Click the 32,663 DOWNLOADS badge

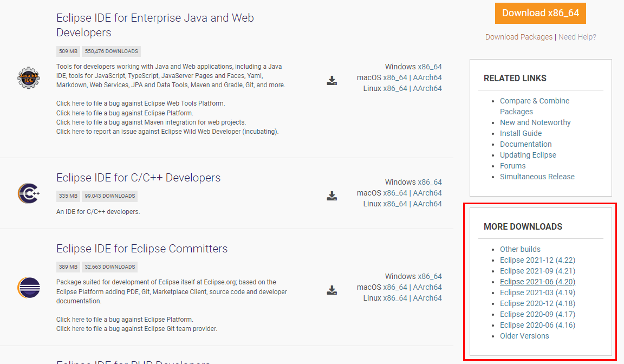coord(110,267)
